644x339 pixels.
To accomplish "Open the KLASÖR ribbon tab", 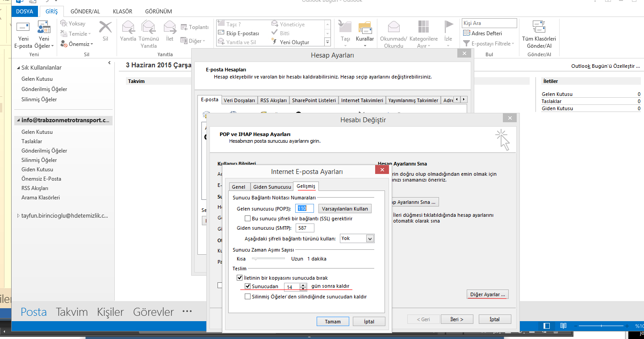I will click(x=122, y=12).
